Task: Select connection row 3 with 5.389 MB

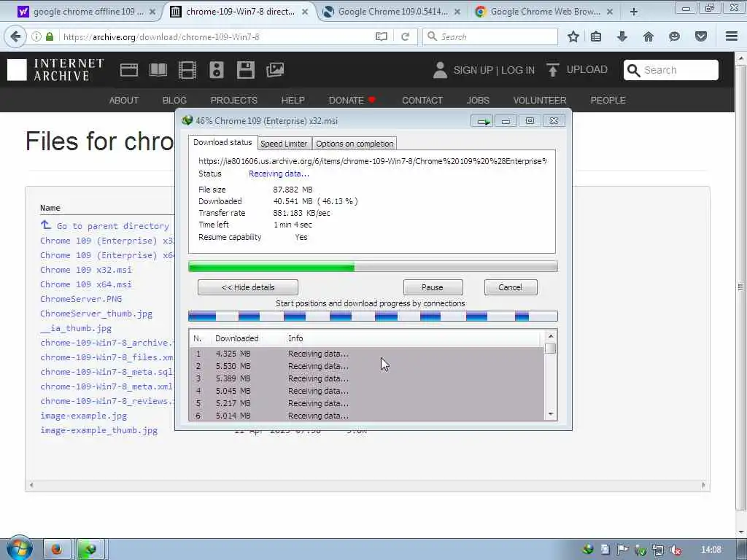Action: pyautogui.click(x=366, y=378)
